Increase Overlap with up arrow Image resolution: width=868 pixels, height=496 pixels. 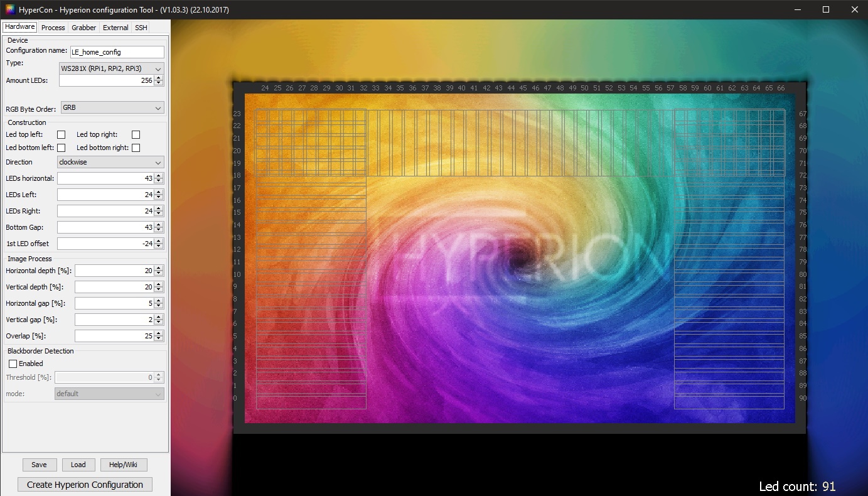click(x=159, y=333)
